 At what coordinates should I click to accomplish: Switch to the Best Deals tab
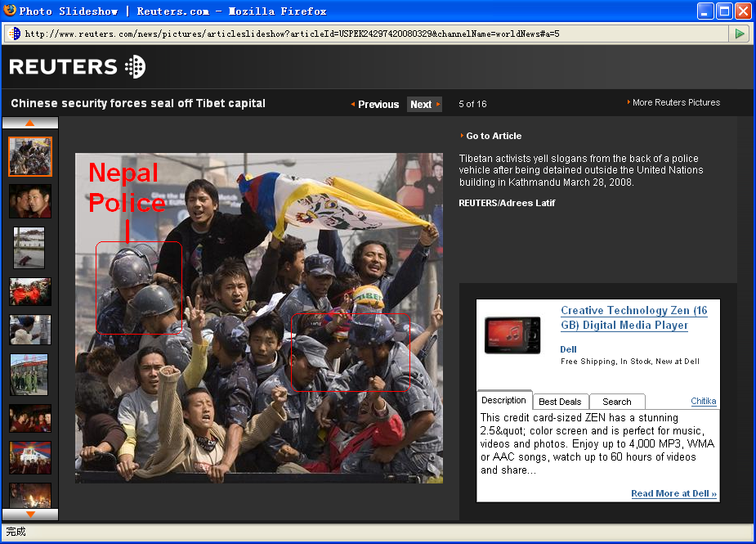click(x=560, y=402)
